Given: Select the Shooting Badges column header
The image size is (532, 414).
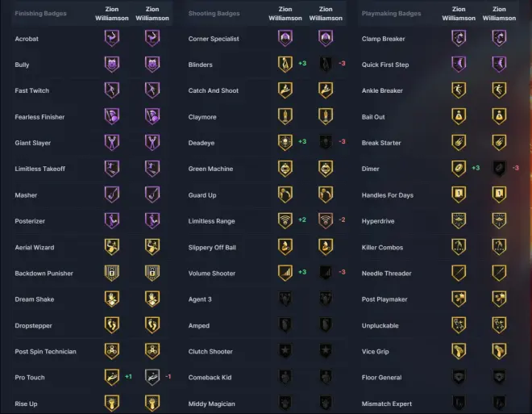Looking at the screenshot, I should 214,14.
